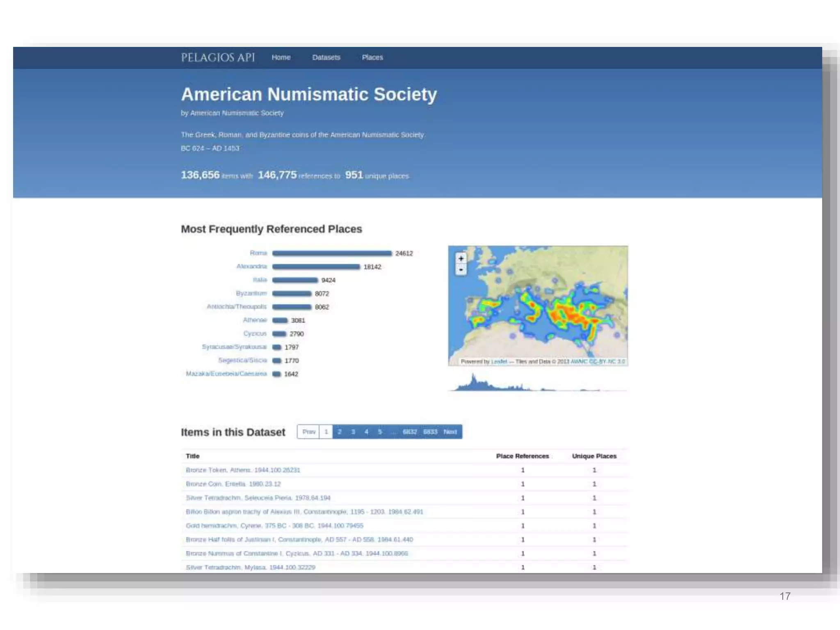
Task: Zoom out on the map
Action: click(x=461, y=270)
